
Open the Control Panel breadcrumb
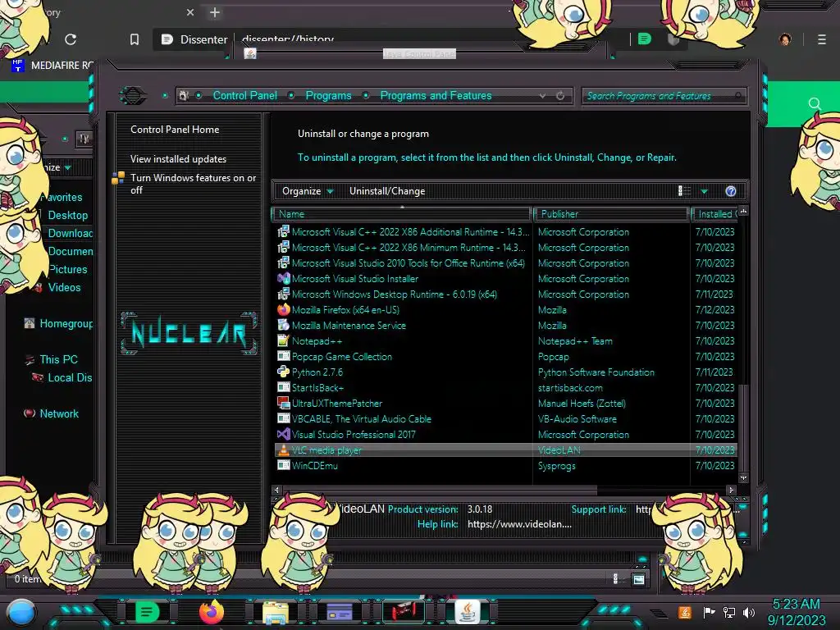244,95
